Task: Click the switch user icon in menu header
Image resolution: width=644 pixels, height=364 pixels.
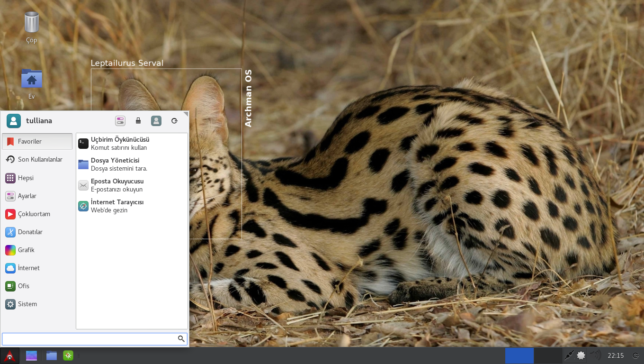Action: [x=156, y=121]
